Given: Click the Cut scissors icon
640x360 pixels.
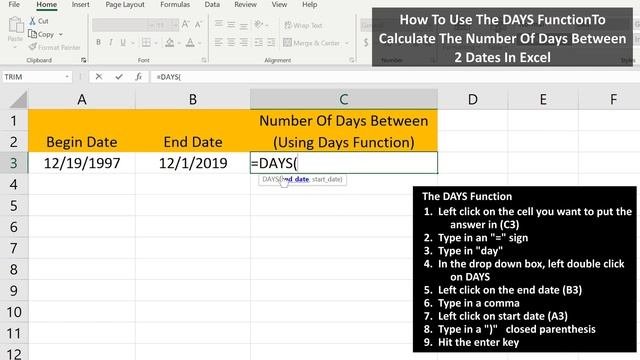Looking at the screenshot, I should 32,21.
